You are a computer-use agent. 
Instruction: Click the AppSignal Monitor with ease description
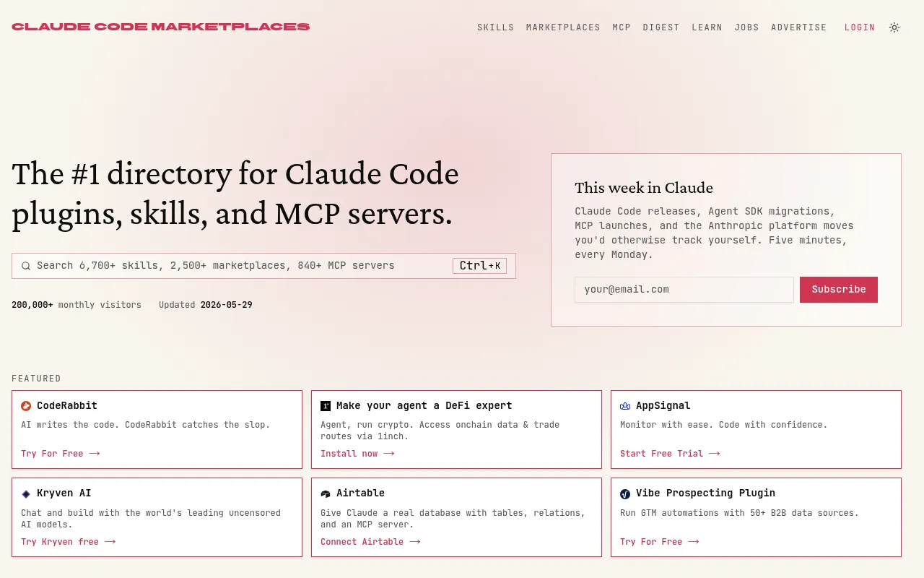(724, 425)
